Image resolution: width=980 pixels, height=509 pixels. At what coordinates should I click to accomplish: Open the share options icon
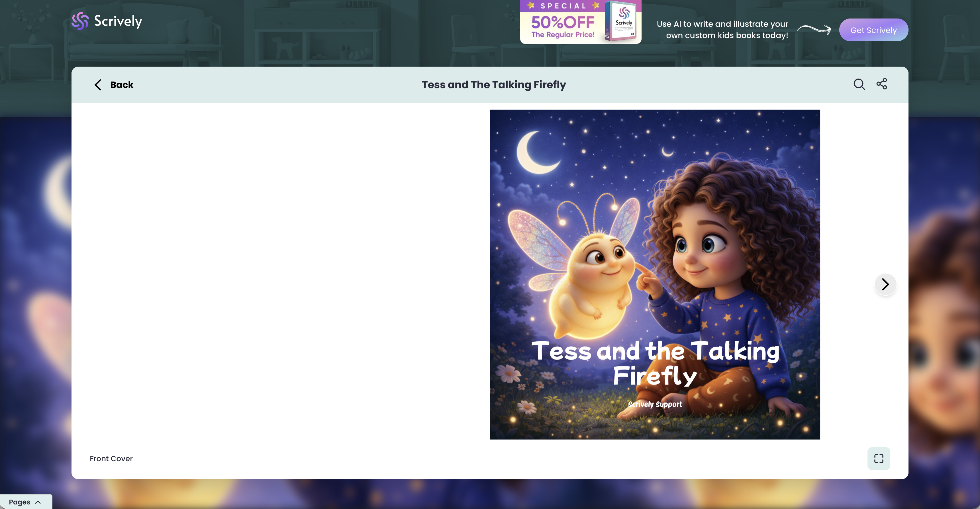tap(881, 84)
